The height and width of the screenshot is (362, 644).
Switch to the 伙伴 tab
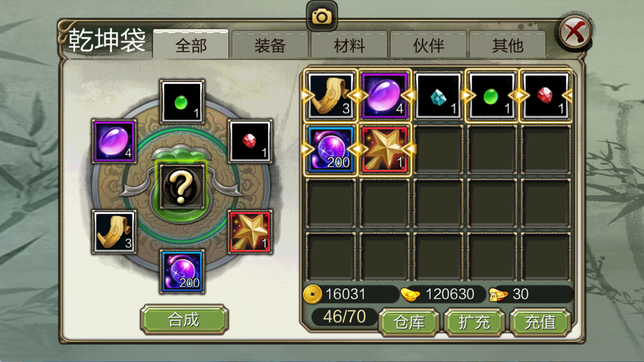tap(428, 44)
